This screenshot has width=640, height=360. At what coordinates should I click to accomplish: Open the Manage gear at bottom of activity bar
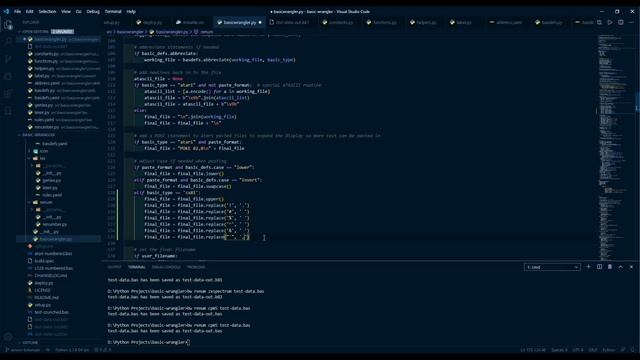[8, 337]
